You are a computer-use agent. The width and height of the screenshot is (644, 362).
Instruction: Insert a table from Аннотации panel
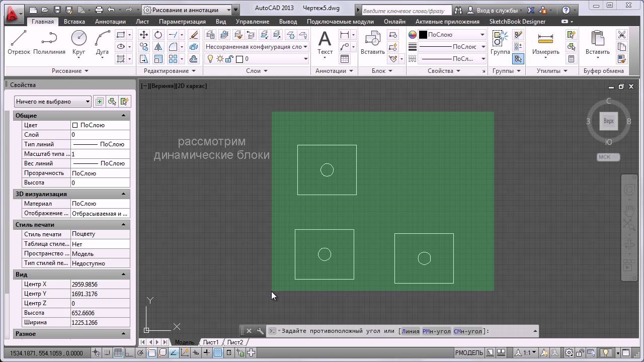[345, 59]
